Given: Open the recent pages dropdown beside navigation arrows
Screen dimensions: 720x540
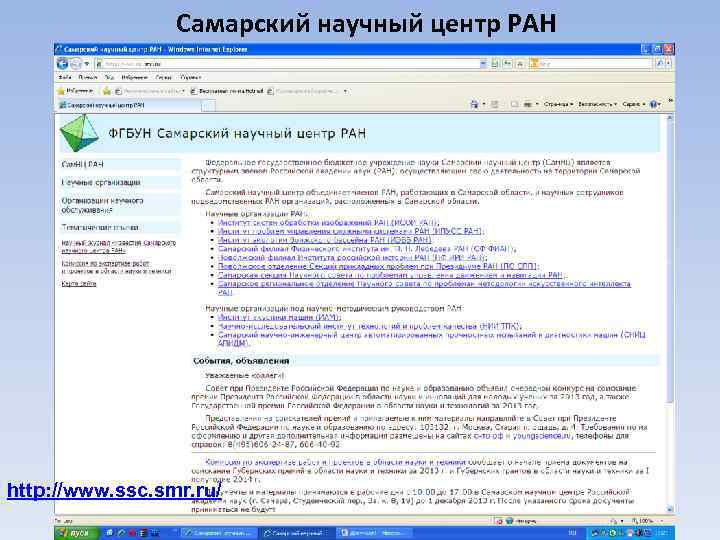Looking at the screenshot, I should [87, 64].
